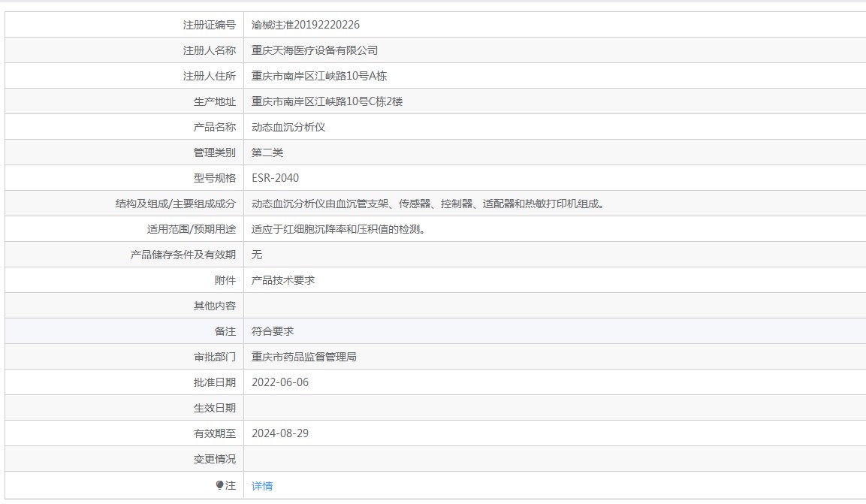The image size is (866, 504).
Task: Click the 产品储存条件及有效期 label
Action: (x=183, y=255)
